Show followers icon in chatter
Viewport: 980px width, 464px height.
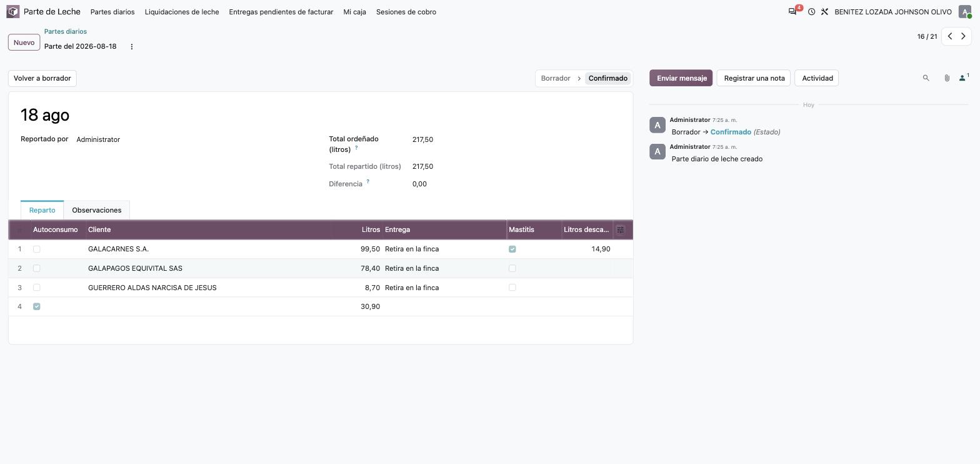pos(963,78)
